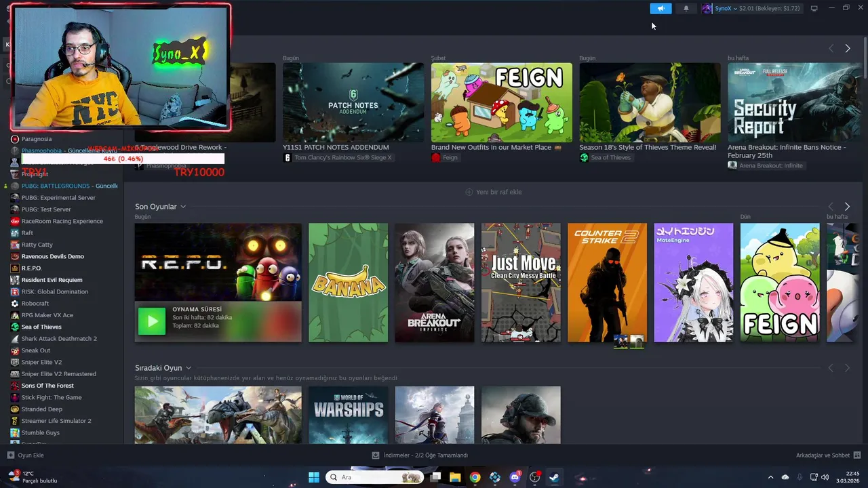Open Discord from the taskbar
This screenshot has height=488, width=868.
point(515,477)
